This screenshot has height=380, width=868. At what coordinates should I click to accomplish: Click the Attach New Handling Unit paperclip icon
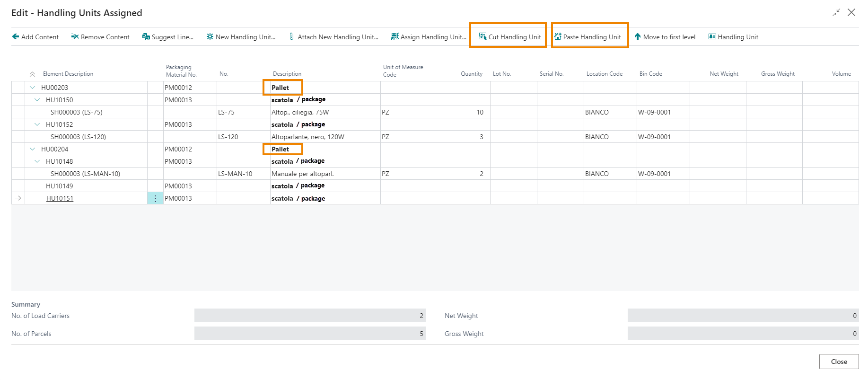point(291,36)
